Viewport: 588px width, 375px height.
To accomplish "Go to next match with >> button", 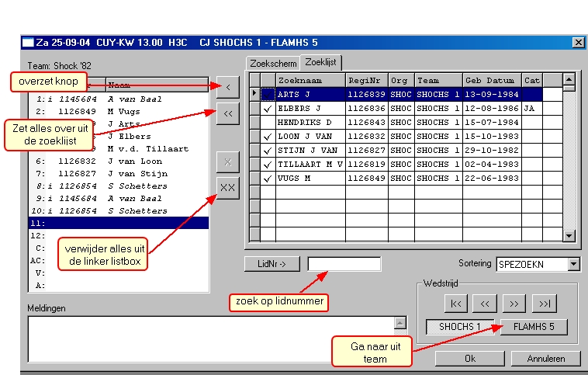I will coord(513,303).
